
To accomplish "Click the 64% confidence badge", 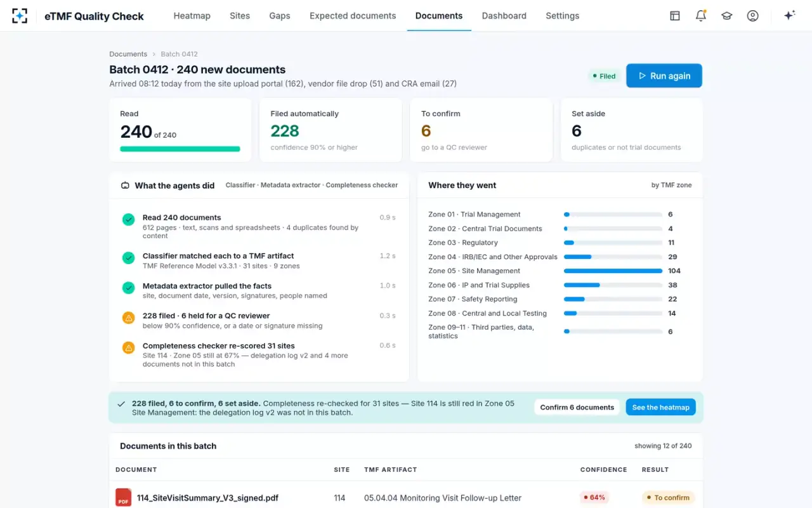I will pos(594,498).
